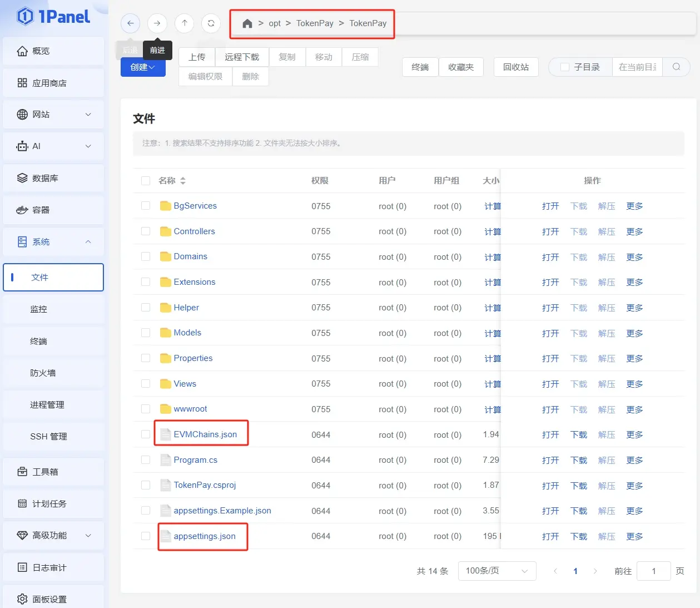700x608 pixels.
Task: Open the 回收站 recycle bin button
Action: pos(516,67)
